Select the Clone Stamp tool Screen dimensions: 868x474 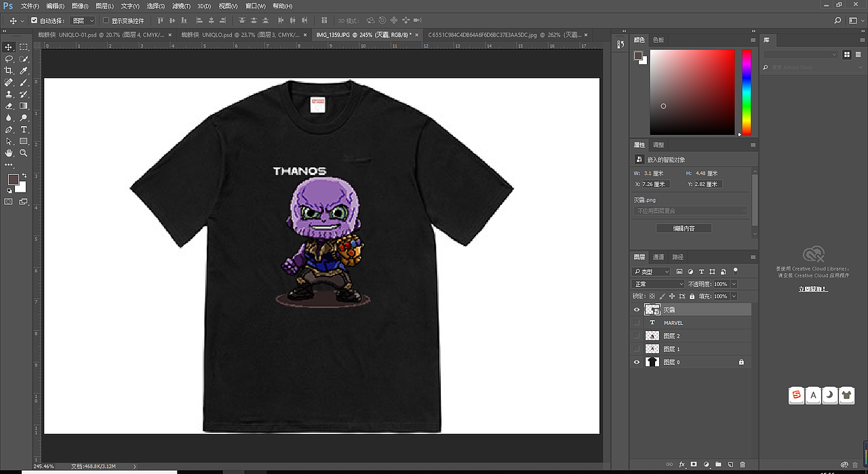point(9,94)
